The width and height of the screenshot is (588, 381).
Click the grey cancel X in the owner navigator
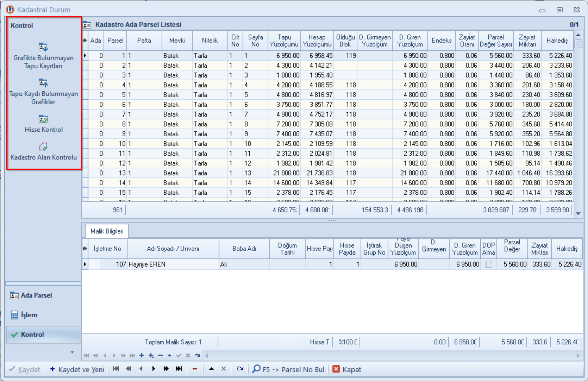[188, 356]
